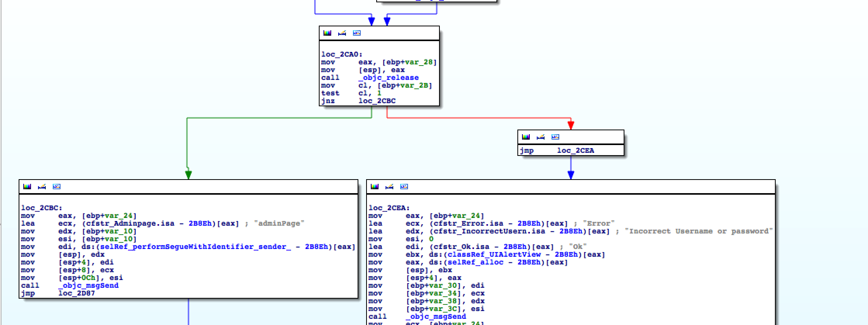Click the edit icon in loc_2CBC block header
This screenshot has height=325, width=868.
(x=42, y=187)
